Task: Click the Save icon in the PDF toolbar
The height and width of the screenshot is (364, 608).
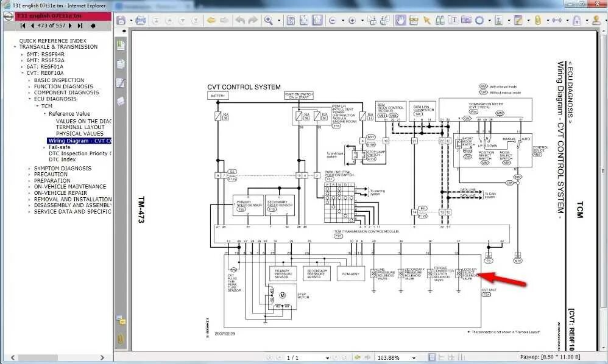Action: click(121, 20)
